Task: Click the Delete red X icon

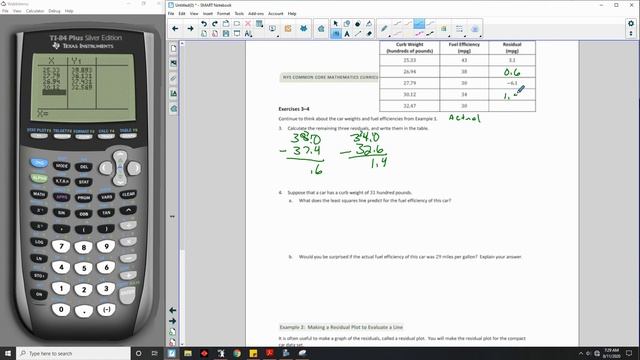Action: click(248, 24)
